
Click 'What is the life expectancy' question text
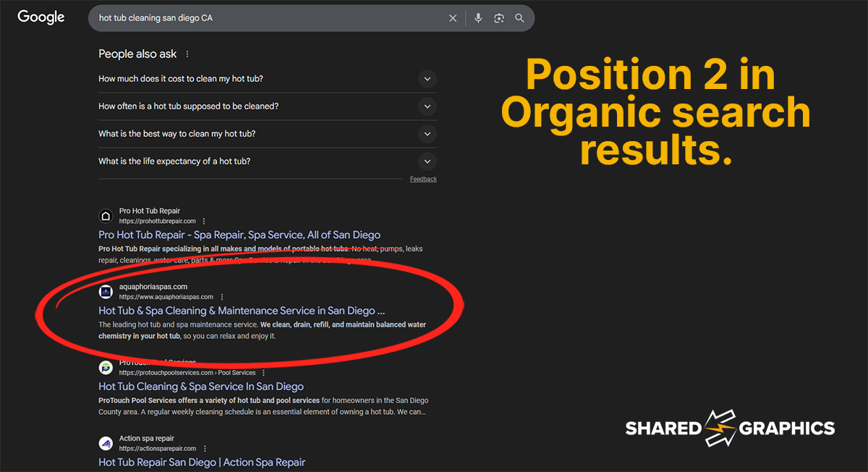174,161
